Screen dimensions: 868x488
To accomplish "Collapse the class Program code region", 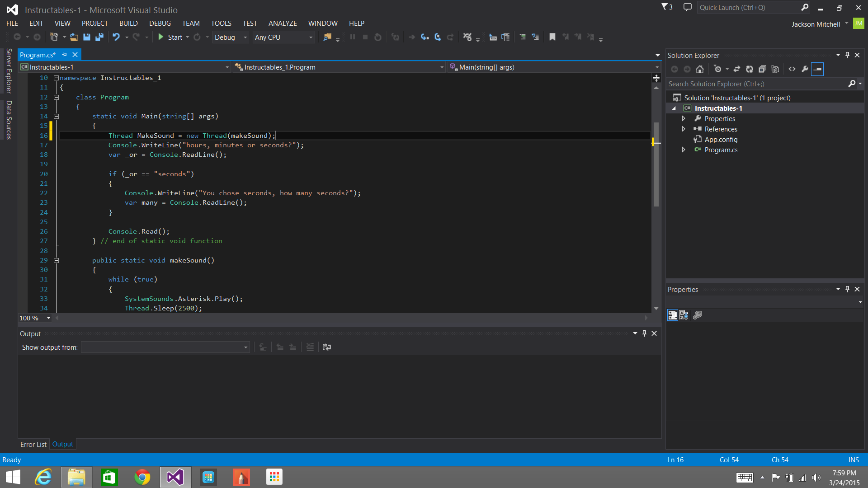I will (57, 97).
